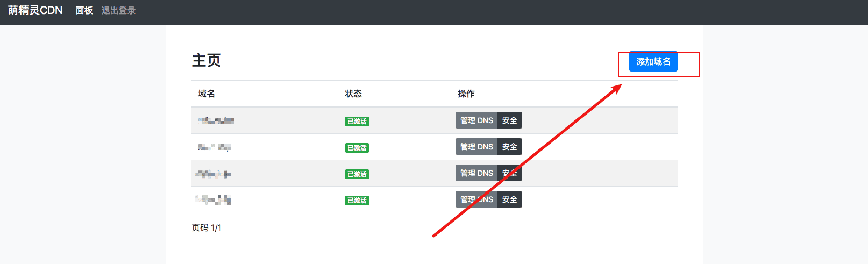
Task: Open 安全 settings for the third domain
Action: (x=510, y=173)
